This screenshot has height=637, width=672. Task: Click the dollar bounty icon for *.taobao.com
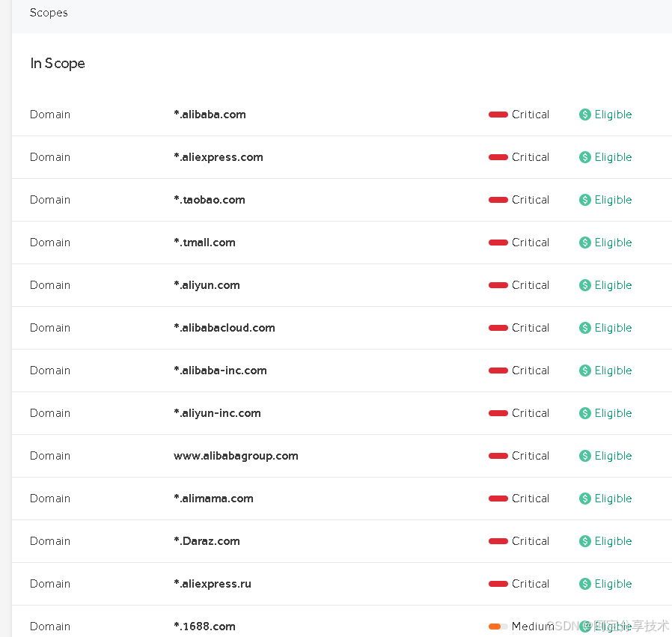pyautogui.click(x=584, y=200)
